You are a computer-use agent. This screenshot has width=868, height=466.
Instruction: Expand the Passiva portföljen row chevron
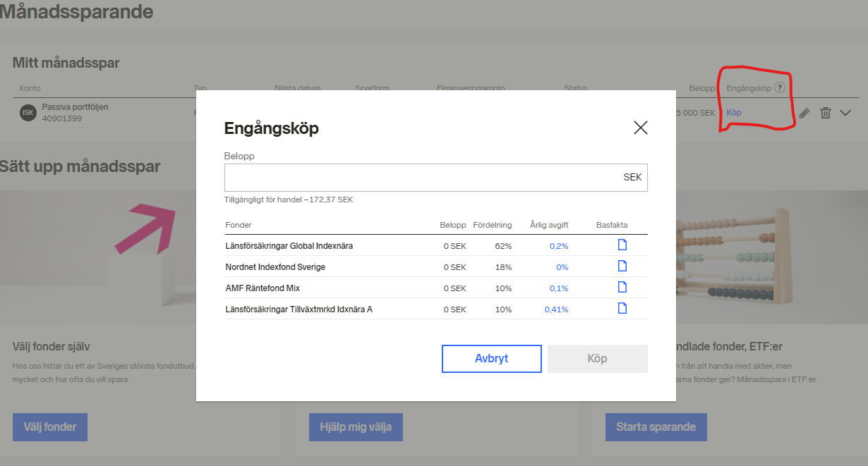coord(846,113)
